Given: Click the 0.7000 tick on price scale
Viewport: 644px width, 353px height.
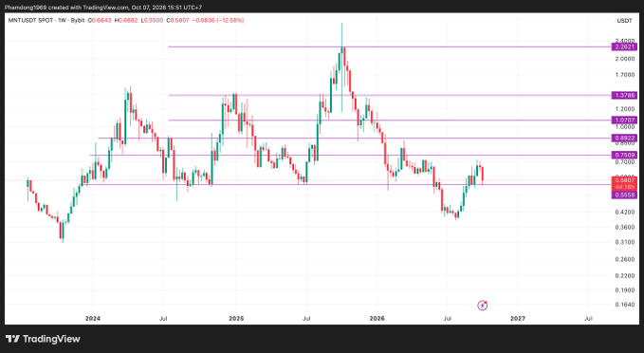Looking at the screenshot, I should click(625, 162).
